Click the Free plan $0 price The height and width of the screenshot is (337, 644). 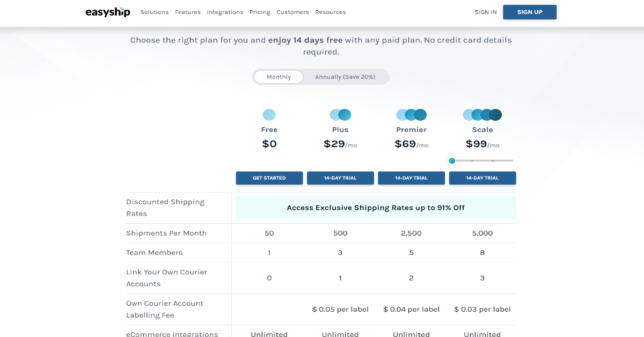(x=269, y=144)
